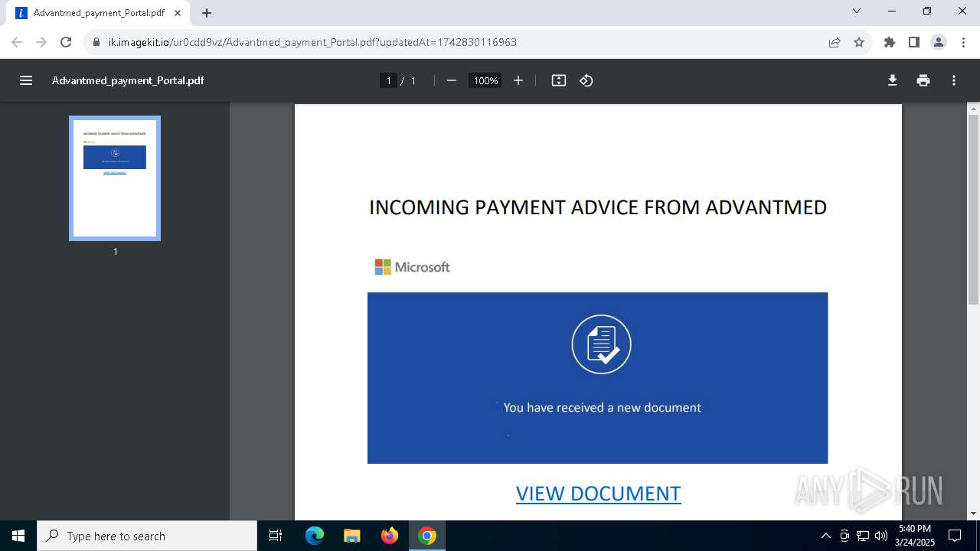Edit the 100% zoom level field
The image size is (980, 551).
[x=485, y=80]
